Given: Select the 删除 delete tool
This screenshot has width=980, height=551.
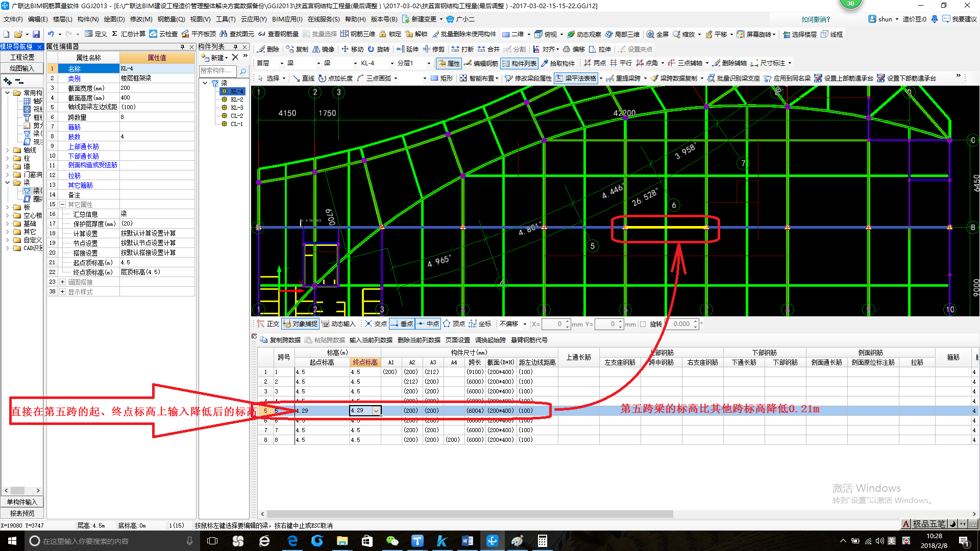Looking at the screenshot, I should [268, 49].
